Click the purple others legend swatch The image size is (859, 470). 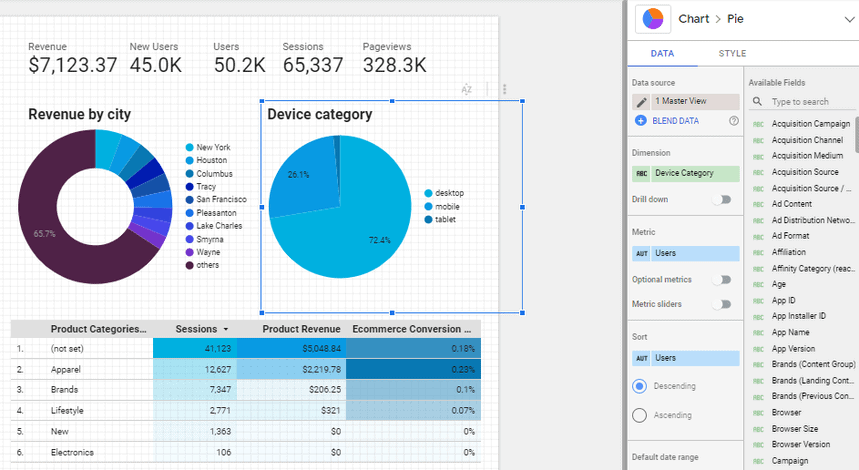(x=189, y=265)
